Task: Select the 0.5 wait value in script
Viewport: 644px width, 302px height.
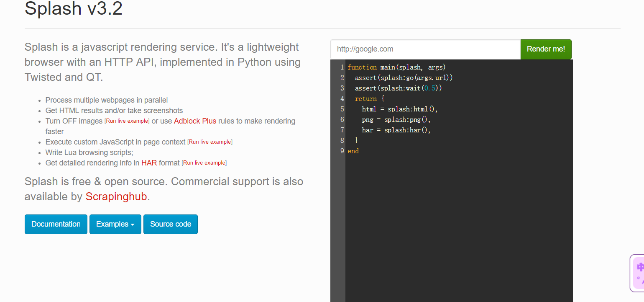Action: pos(430,88)
